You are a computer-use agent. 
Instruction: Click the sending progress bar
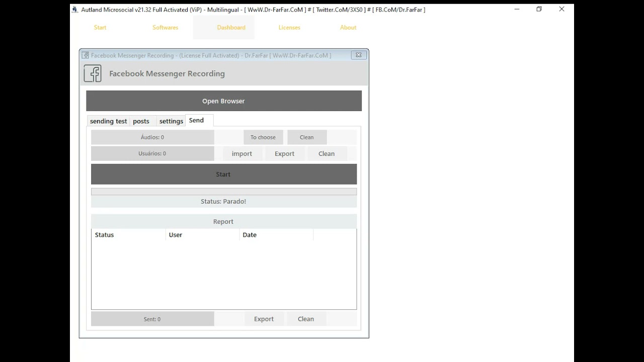(224, 192)
